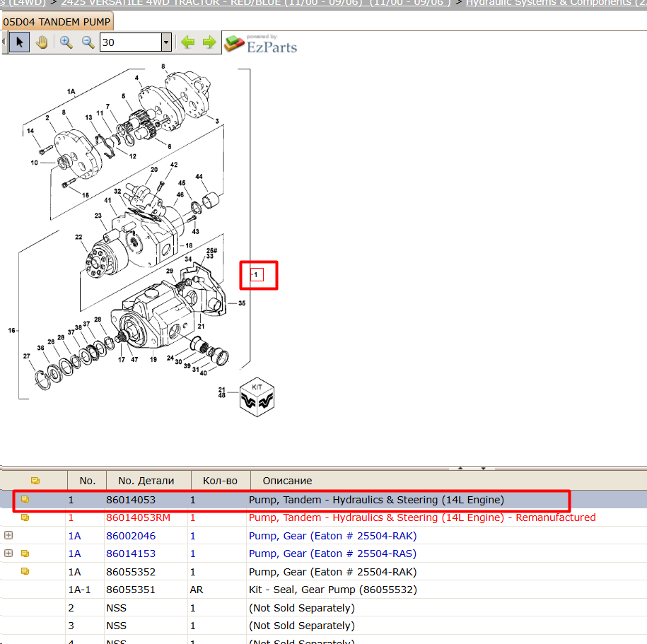Select part number 86055351 seal kit

pyautogui.click(x=131, y=590)
